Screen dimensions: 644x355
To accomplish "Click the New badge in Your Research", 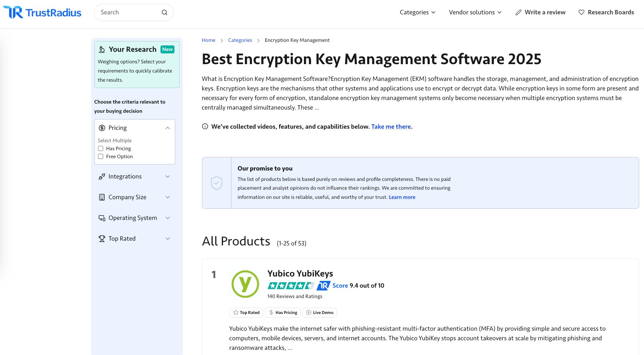I will point(167,49).
